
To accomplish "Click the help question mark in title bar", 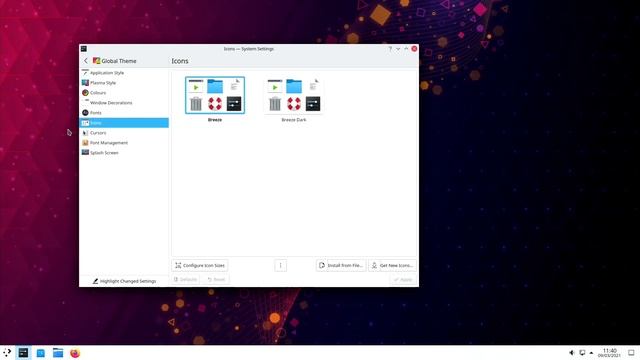I will [x=390, y=49].
